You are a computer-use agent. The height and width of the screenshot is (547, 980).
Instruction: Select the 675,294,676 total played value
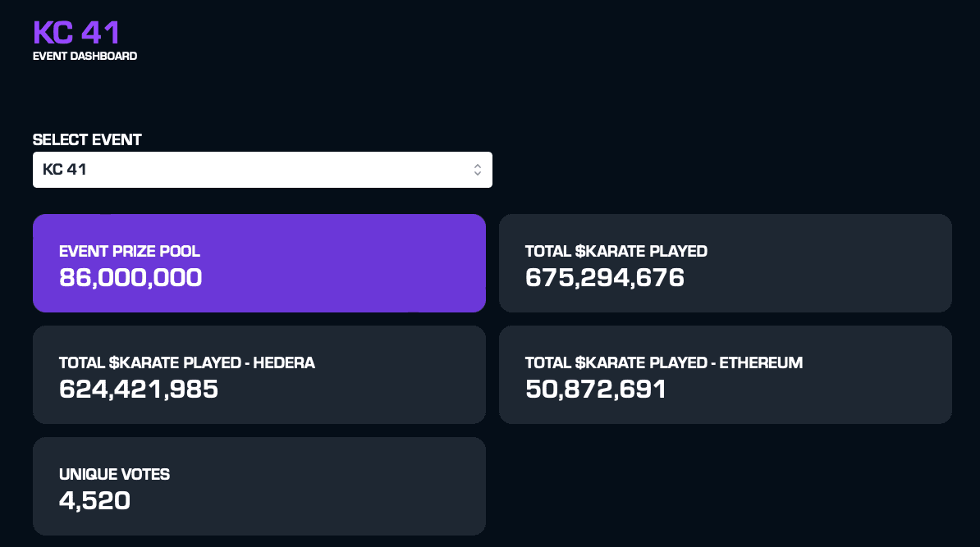pos(605,277)
